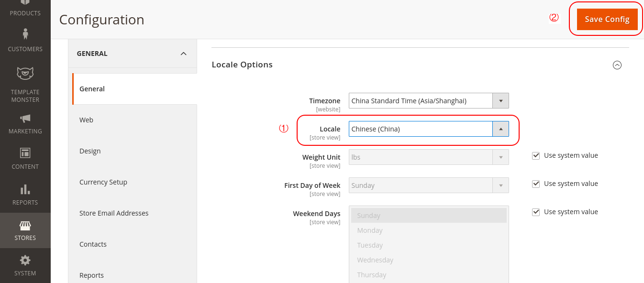The width and height of the screenshot is (644, 283).
Task: Select the Stores storefront icon
Action: [x=25, y=225]
